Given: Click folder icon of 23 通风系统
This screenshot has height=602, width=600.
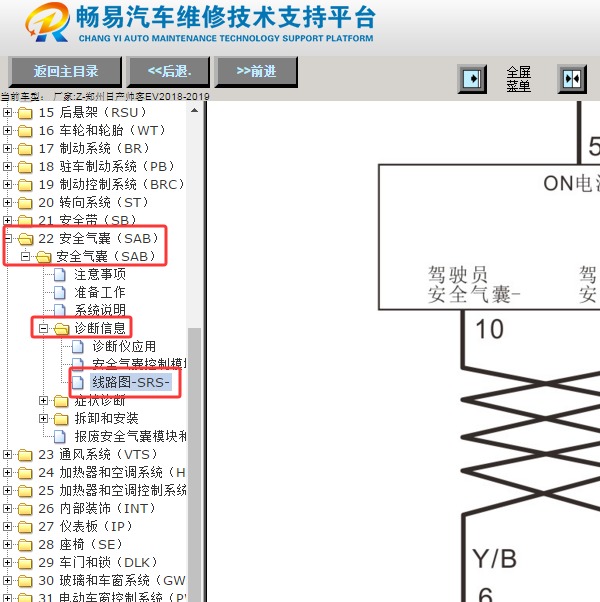Looking at the screenshot, I should coord(25,455).
